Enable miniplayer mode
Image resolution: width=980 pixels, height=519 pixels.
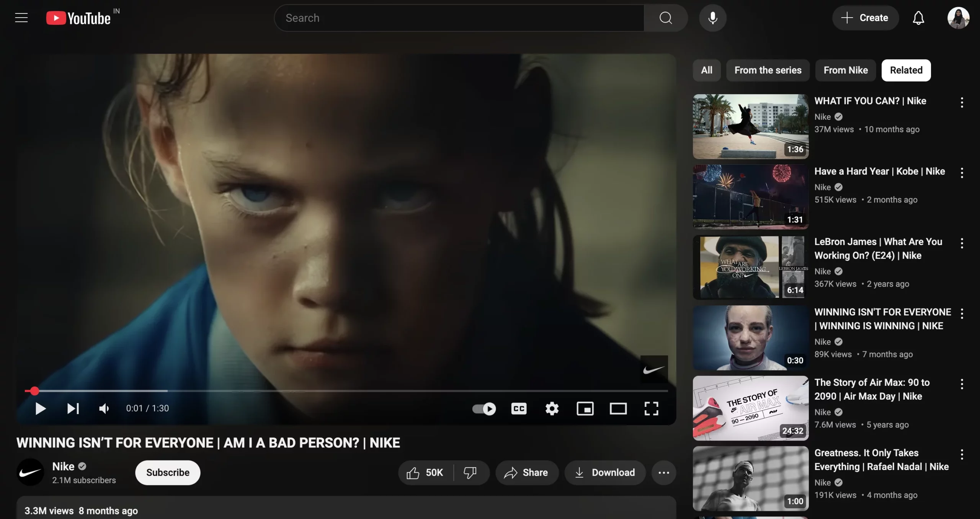click(585, 409)
